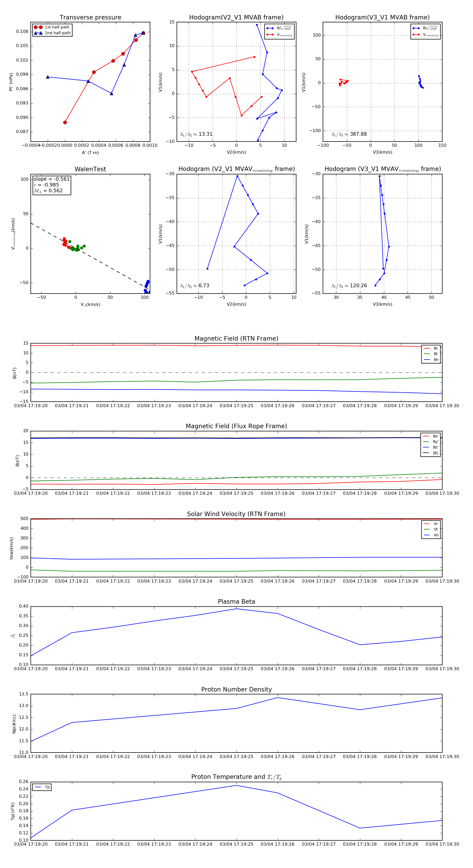
Task: Click the λ1/λ2 ≈ 13.31 annotation
Action: [196, 134]
